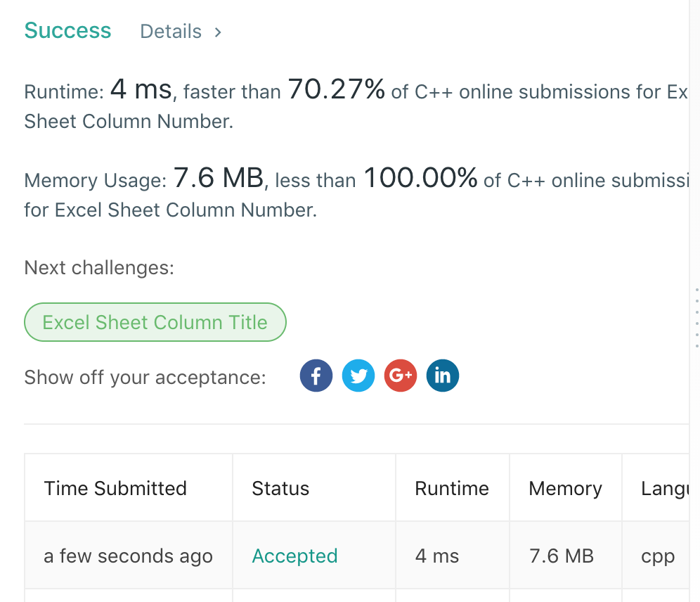Click the 7.6 MB memory table cell

coord(562,556)
